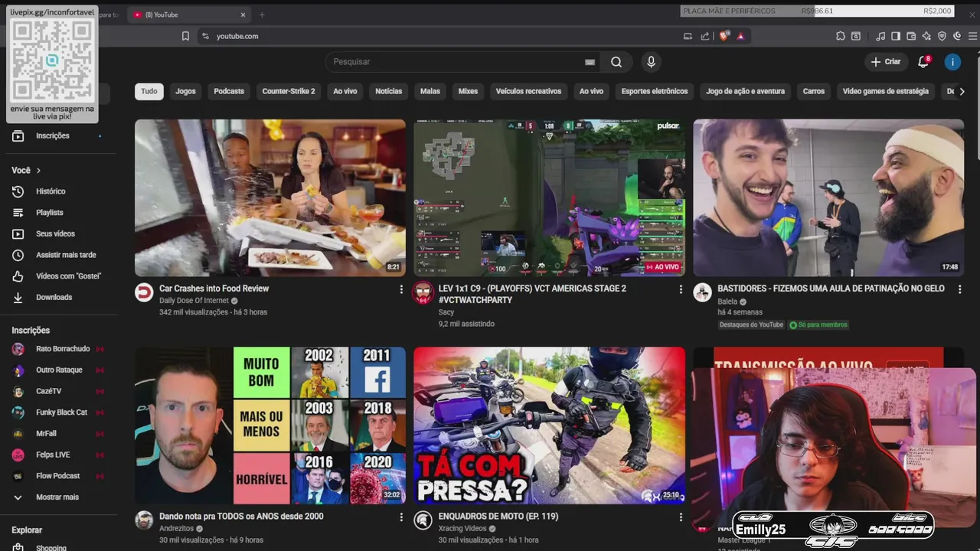980x551 pixels.
Task: Open Felps LIVE subscription channel
Action: (x=57, y=455)
